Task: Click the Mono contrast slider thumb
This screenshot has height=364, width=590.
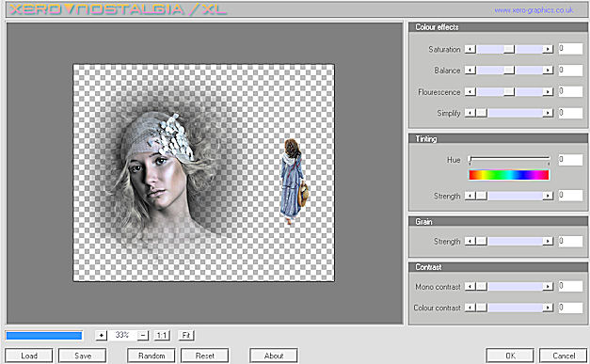Action: (x=481, y=287)
